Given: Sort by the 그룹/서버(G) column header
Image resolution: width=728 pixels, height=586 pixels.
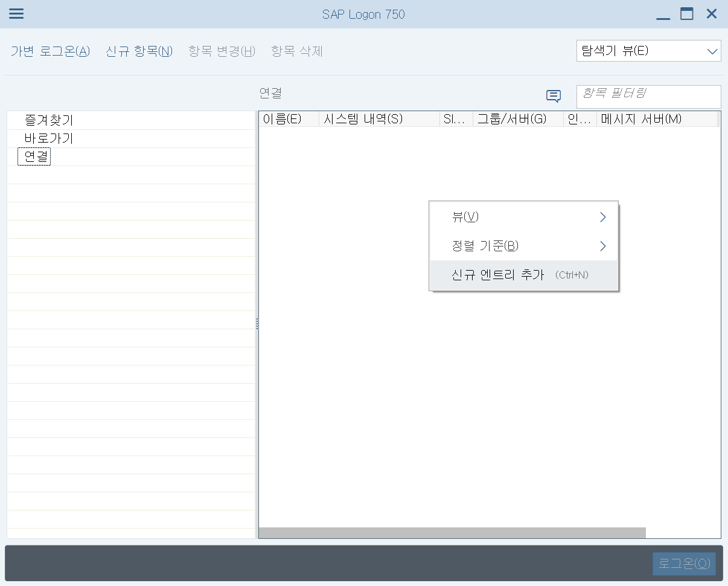Looking at the screenshot, I should (x=519, y=119).
